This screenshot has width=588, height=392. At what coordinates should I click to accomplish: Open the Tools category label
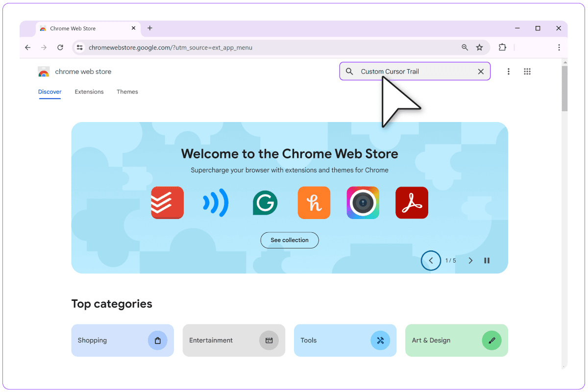[309, 340]
